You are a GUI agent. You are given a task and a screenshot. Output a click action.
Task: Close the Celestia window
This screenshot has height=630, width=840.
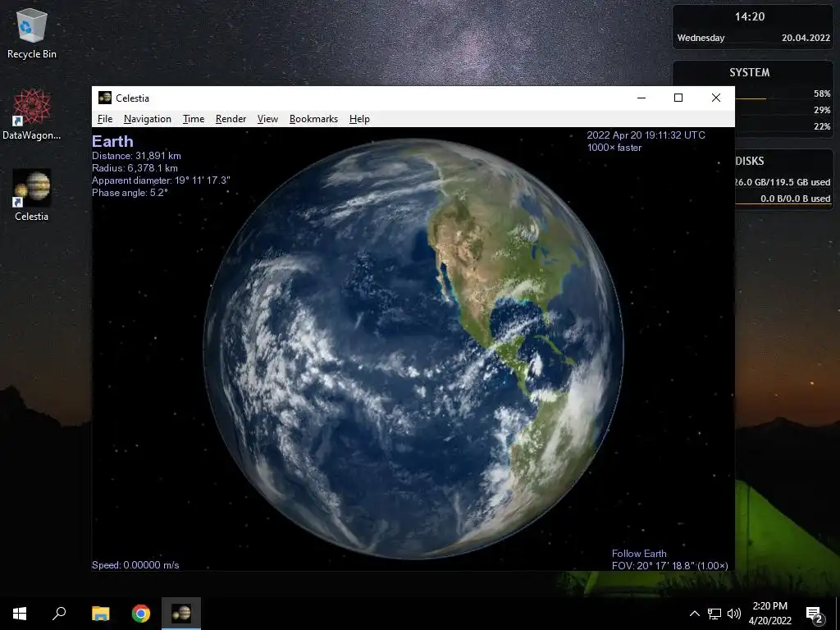coord(715,98)
